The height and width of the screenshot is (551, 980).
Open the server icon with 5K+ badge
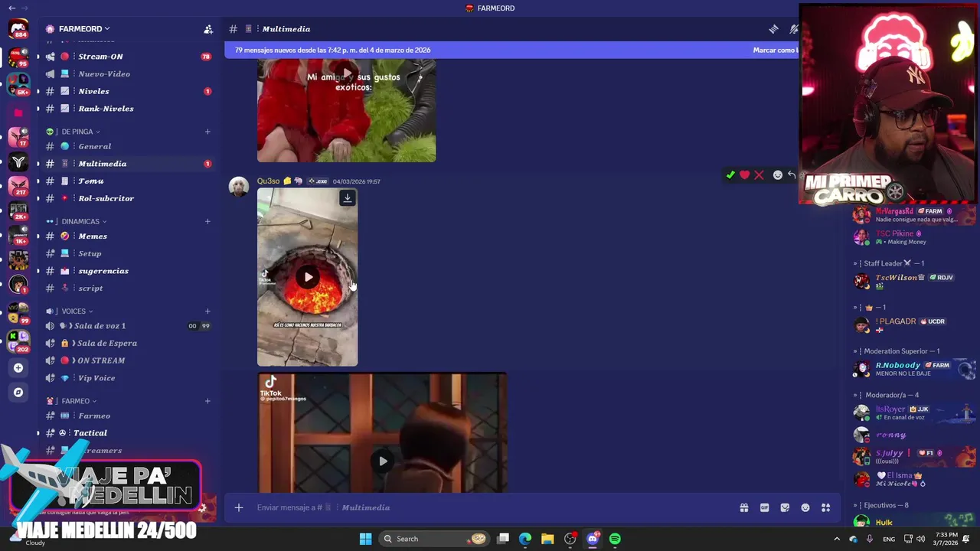[18, 84]
